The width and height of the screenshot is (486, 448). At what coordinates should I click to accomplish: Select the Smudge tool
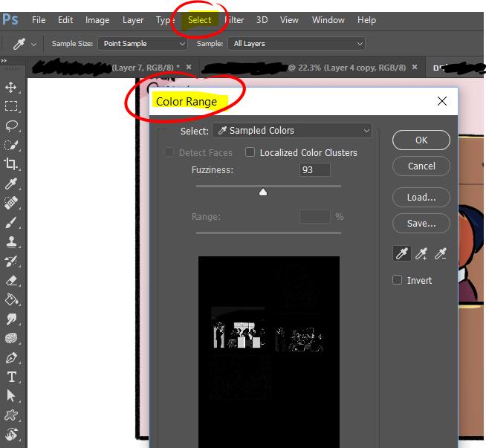coord(11,319)
